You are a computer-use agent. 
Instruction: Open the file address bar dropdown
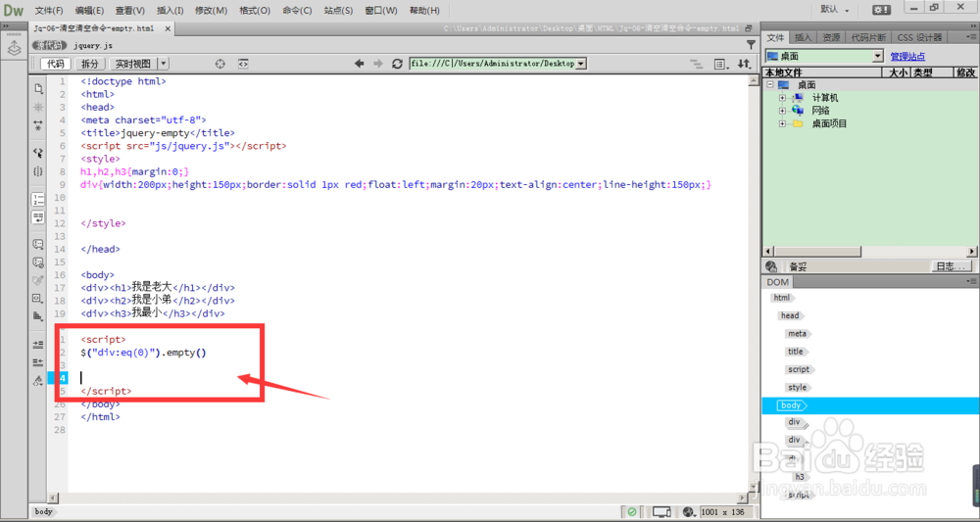coord(580,64)
